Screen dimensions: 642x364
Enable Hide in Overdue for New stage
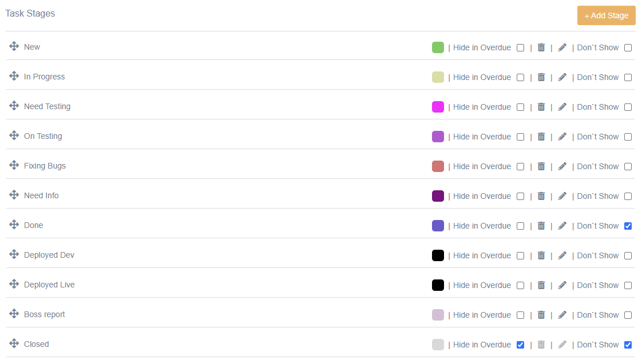pos(520,48)
